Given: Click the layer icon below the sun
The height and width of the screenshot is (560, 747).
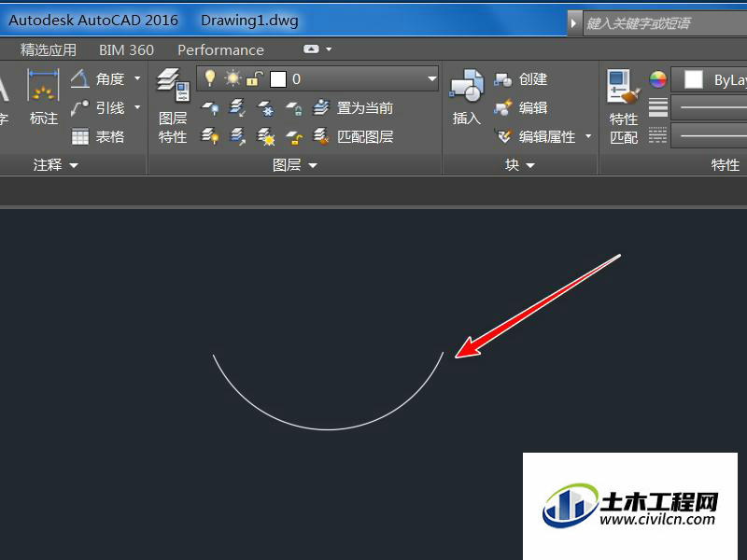Looking at the screenshot, I should click(x=237, y=108).
